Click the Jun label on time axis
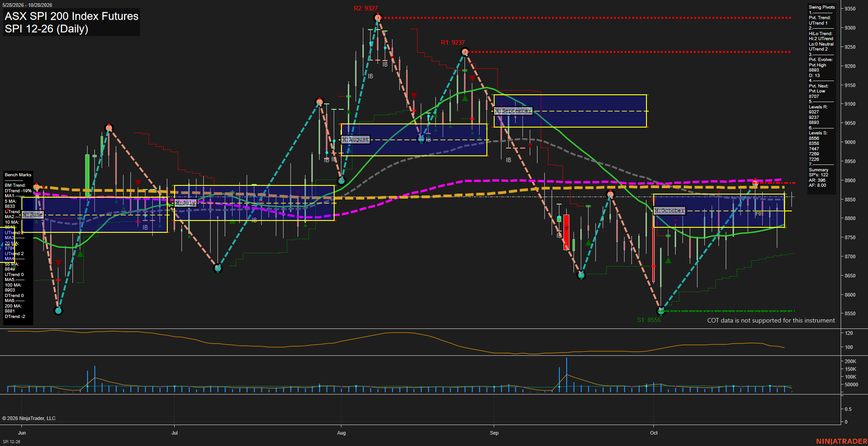This screenshot has height=446, width=868. (22, 433)
